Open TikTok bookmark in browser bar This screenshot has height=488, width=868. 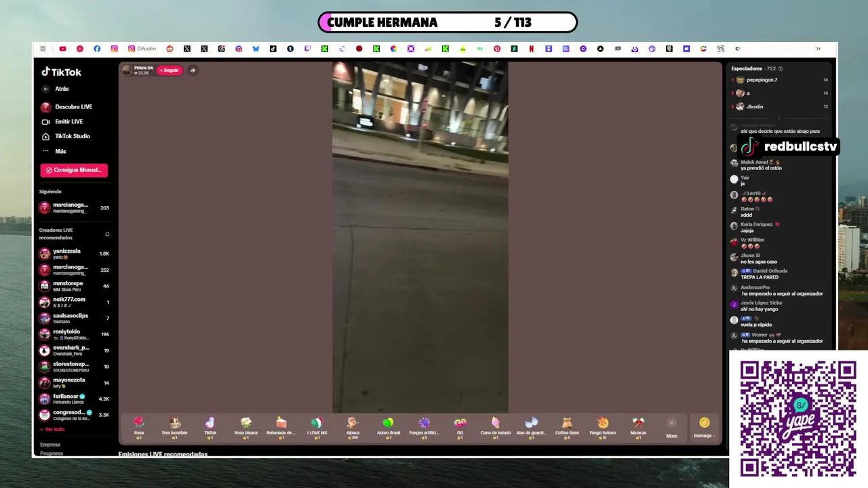tap(273, 49)
